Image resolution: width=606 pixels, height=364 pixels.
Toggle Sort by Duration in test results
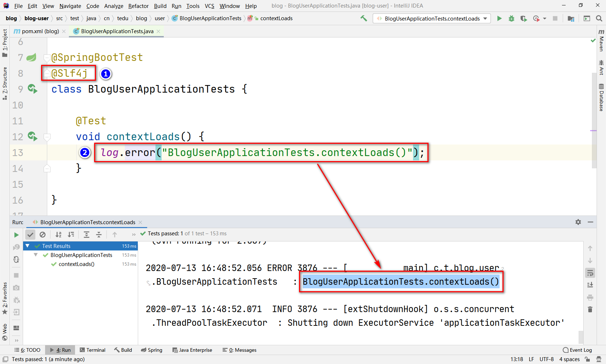(71, 235)
